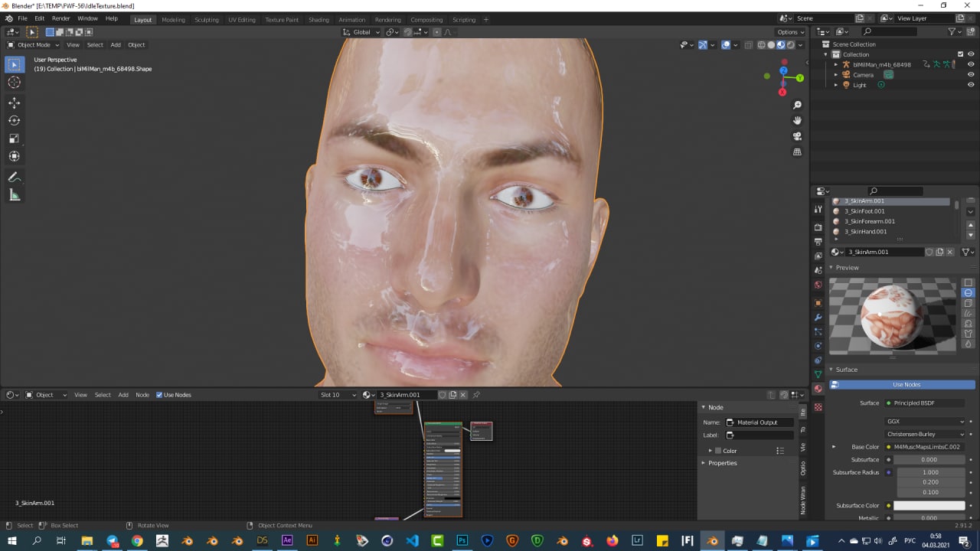980x551 pixels.
Task: Switch to wireframe viewport shading
Action: pyautogui.click(x=761, y=44)
